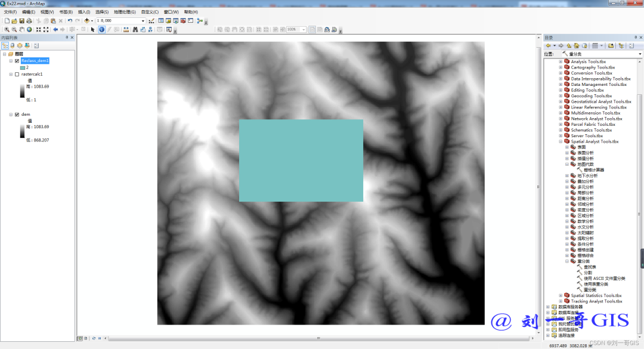The height and width of the screenshot is (349, 644).
Task: Open the ModelBuilder window icon
Action: [200, 20]
